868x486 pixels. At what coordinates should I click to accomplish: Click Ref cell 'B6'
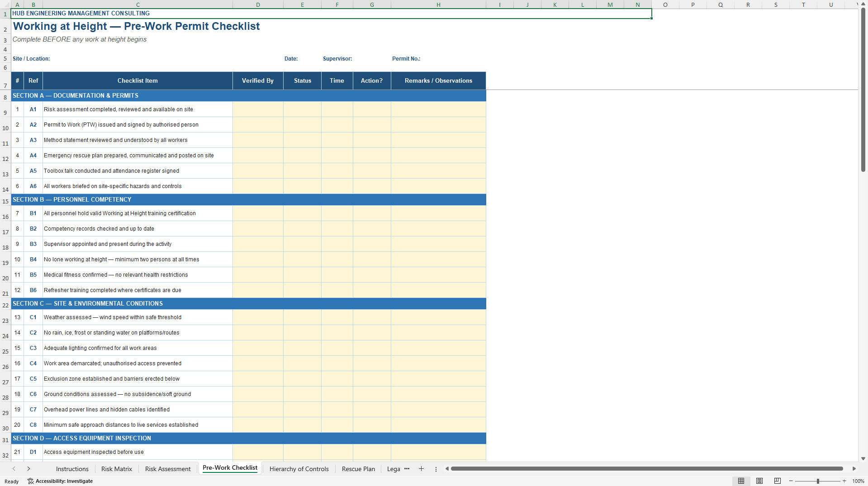pyautogui.click(x=33, y=290)
